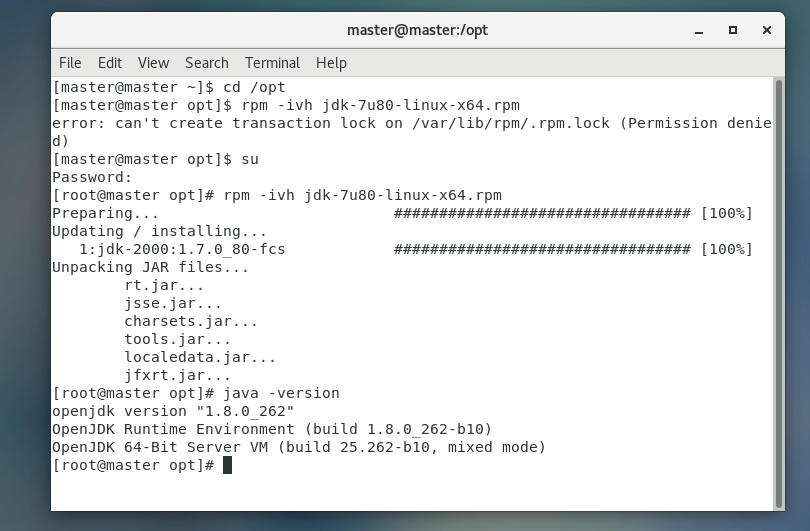Click the 'tools.jar...' line
This screenshot has height=531, width=810.
click(x=177, y=339)
